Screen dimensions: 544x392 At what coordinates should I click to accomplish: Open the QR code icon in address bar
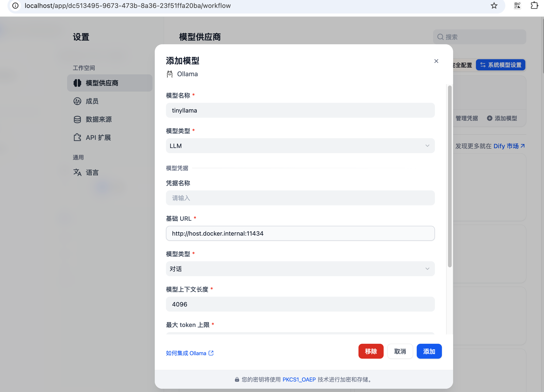(x=517, y=6)
